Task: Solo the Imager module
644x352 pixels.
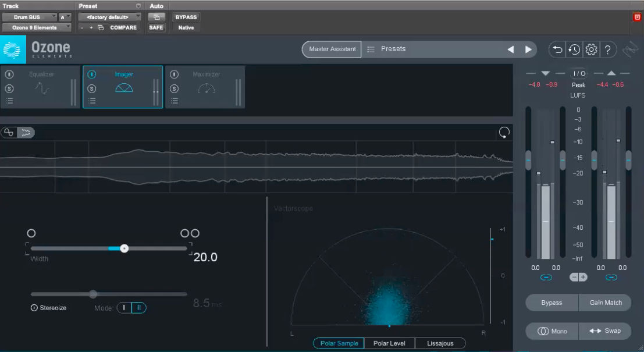Action: pyautogui.click(x=91, y=88)
